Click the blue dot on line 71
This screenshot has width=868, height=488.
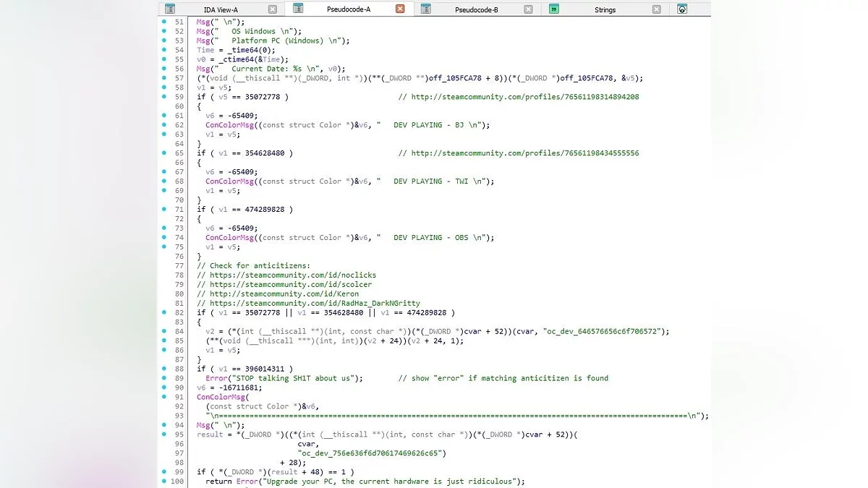tap(163, 210)
